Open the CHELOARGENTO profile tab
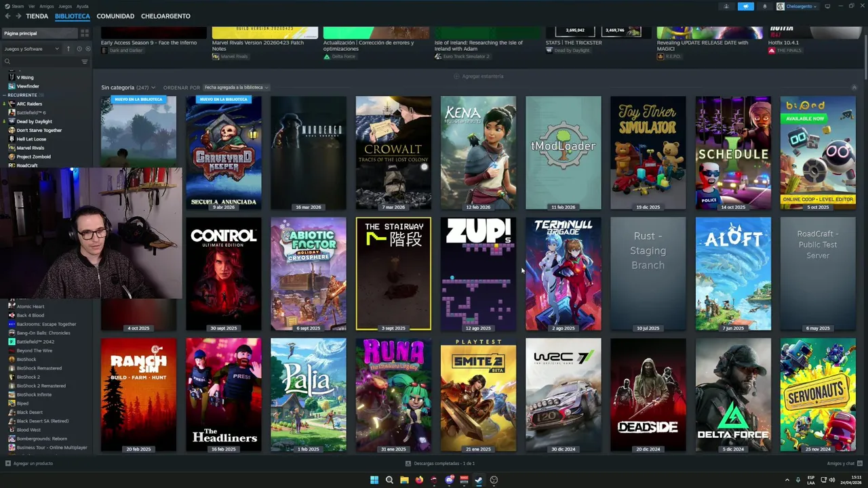 pyautogui.click(x=165, y=16)
